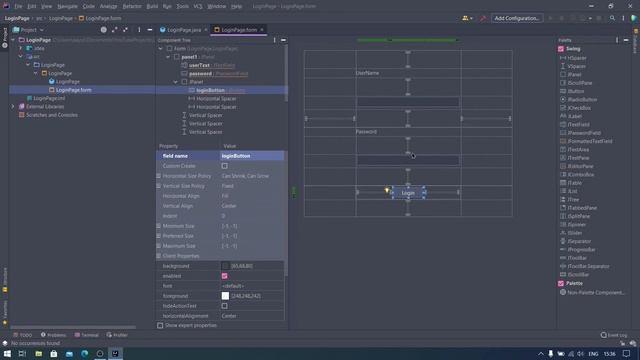Open the TODO tool window
Screen dimensions: 640x360
click(x=22, y=335)
